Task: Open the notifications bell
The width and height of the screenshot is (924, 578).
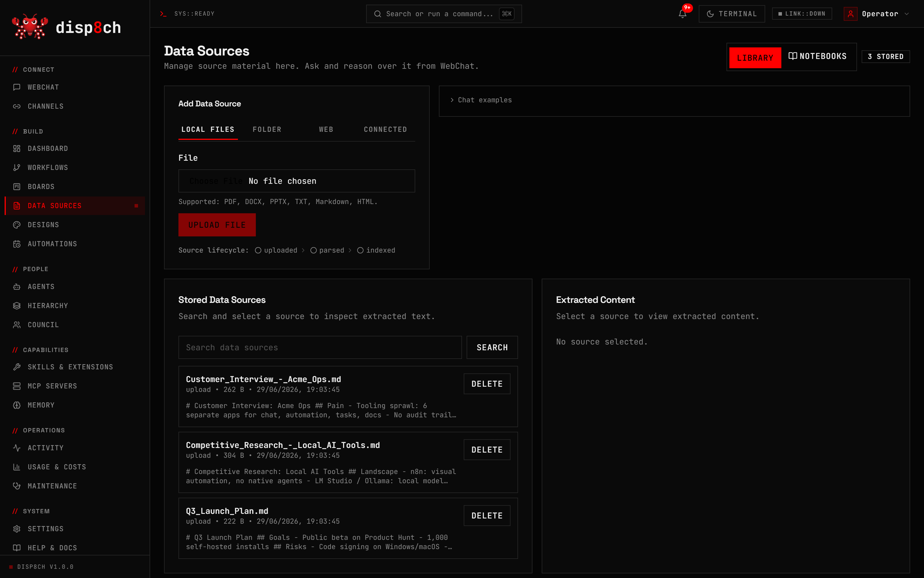Action: point(683,14)
